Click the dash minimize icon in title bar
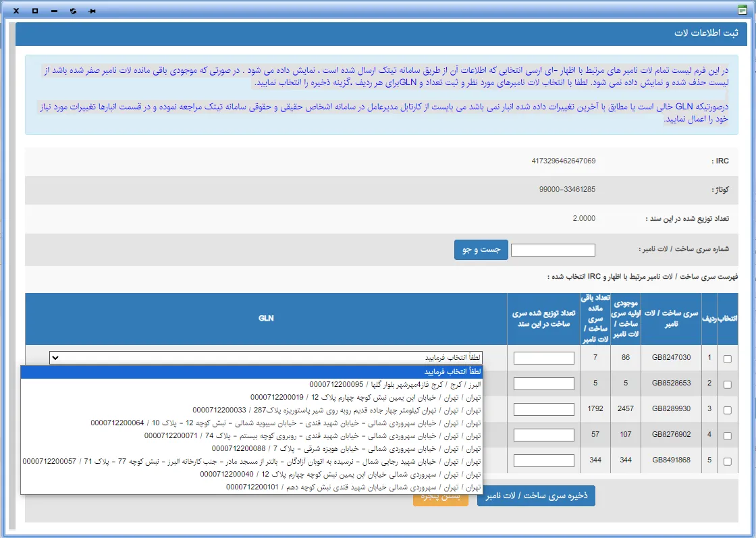The width and height of the screenshot is (756, 538). click(x=54, y=11)
